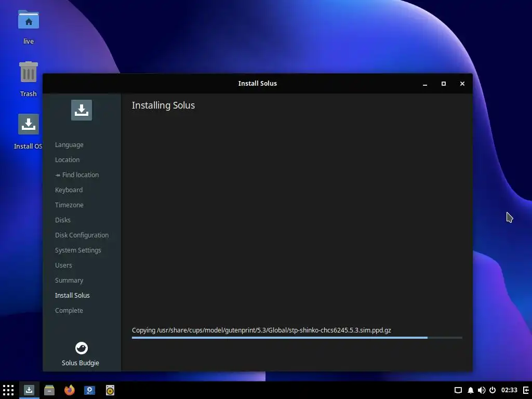Viewport: 532px width, 399px height.
Task: Select the Keyboard step in sidebar
Action: (69, 190)
